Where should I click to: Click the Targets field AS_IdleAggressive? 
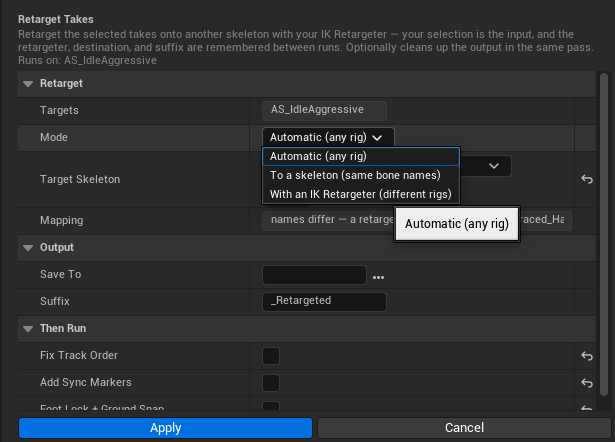tap(324, 111)
